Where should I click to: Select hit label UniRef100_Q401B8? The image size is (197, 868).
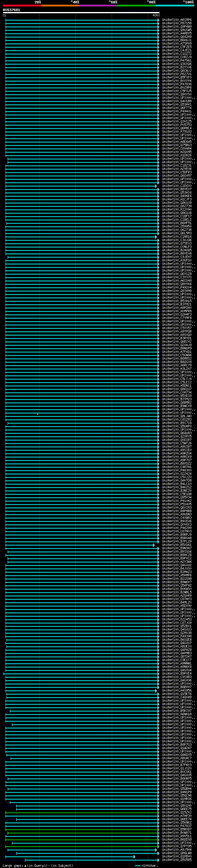177,101
